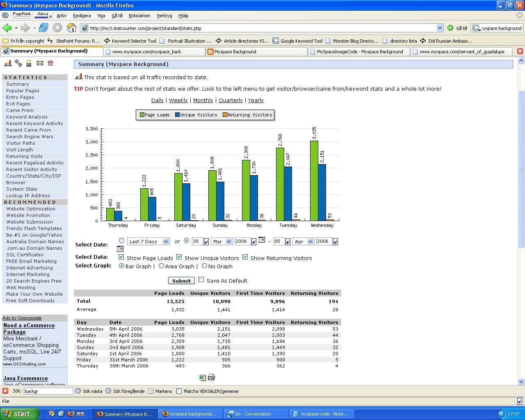Click the padlock icon above the Statistics menu
The image size is (525, 420).
pos(29,63)
